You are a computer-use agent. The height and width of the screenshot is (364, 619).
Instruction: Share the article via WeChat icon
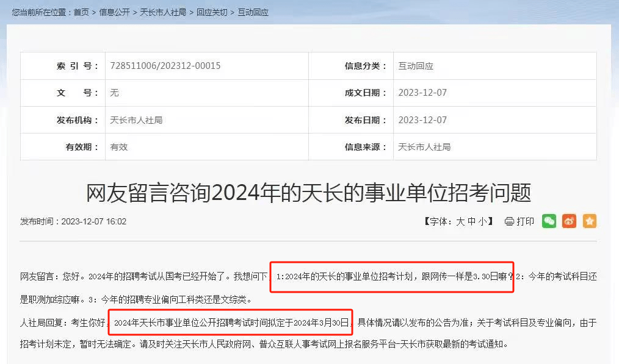pos(549,221)
